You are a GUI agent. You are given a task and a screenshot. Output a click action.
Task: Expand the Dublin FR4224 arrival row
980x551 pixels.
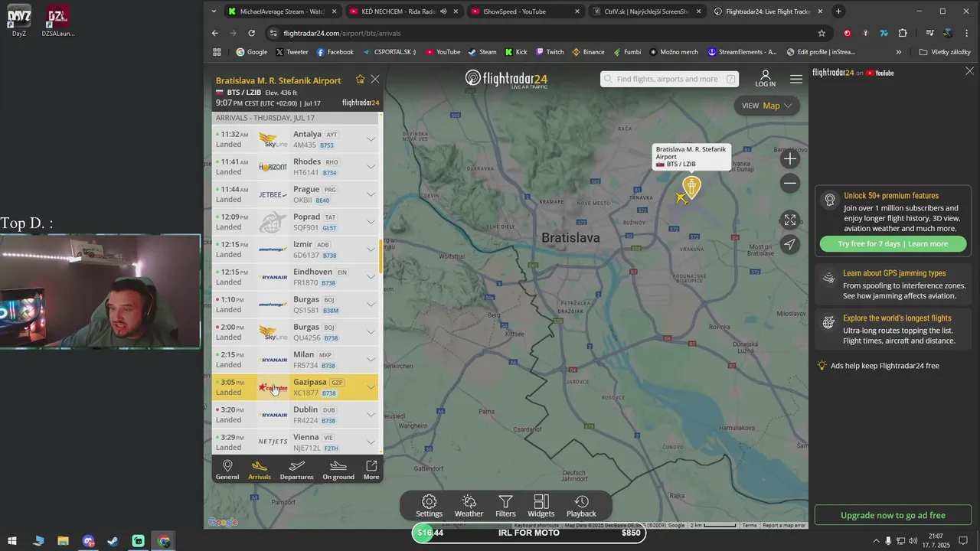click(371, 415)
